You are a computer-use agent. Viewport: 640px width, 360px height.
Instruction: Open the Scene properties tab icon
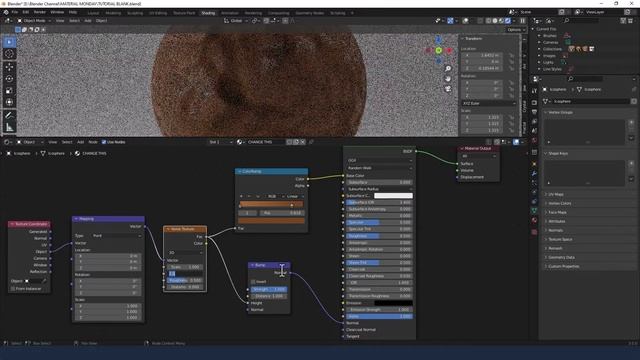tap(534, 131)
